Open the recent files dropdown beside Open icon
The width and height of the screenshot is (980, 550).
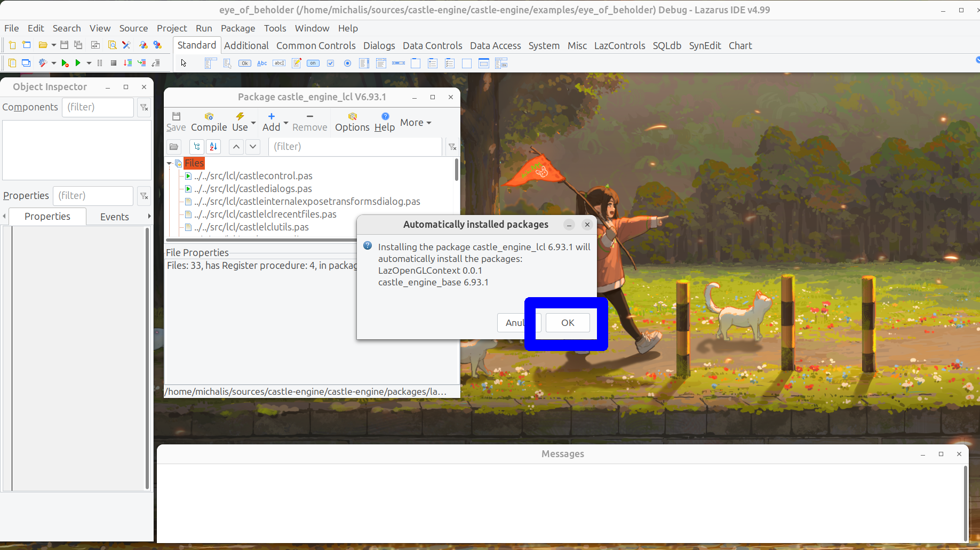point(54,45)
